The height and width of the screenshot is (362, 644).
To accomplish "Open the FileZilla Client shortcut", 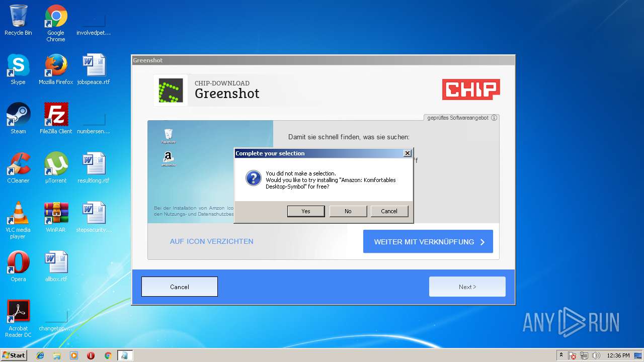I will click(56, 119).
